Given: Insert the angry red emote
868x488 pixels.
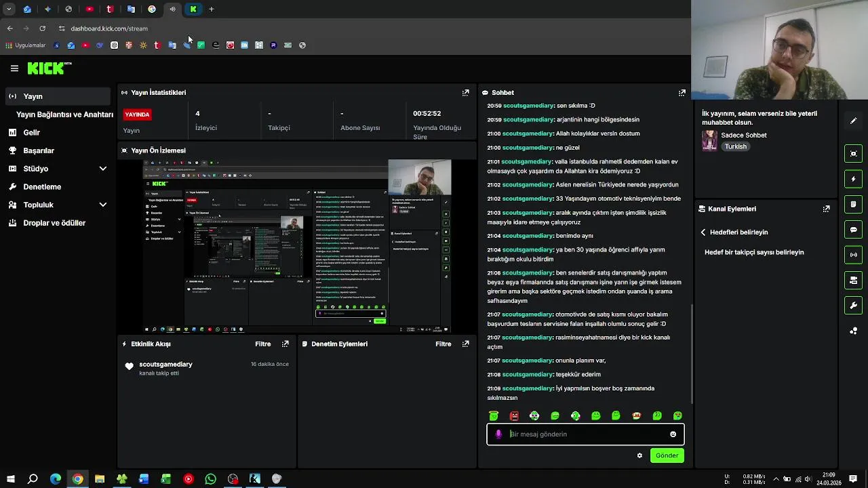Looking at the screenshot, I should (514, 416).
